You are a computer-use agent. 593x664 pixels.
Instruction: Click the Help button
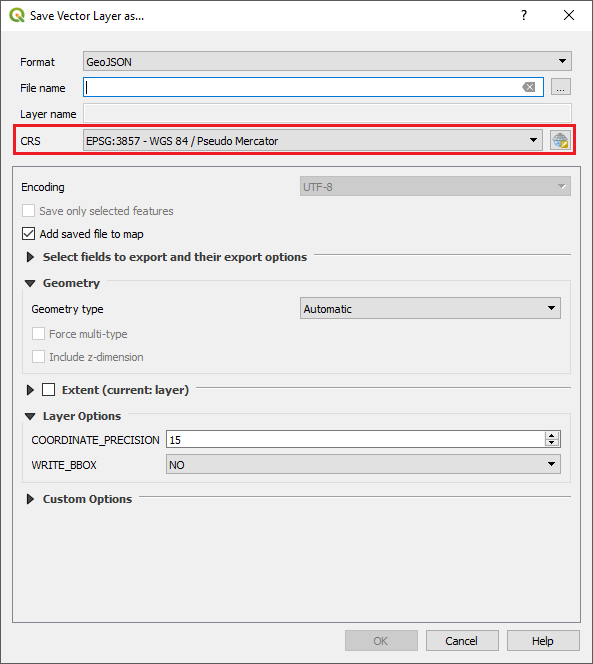point(543,641)
